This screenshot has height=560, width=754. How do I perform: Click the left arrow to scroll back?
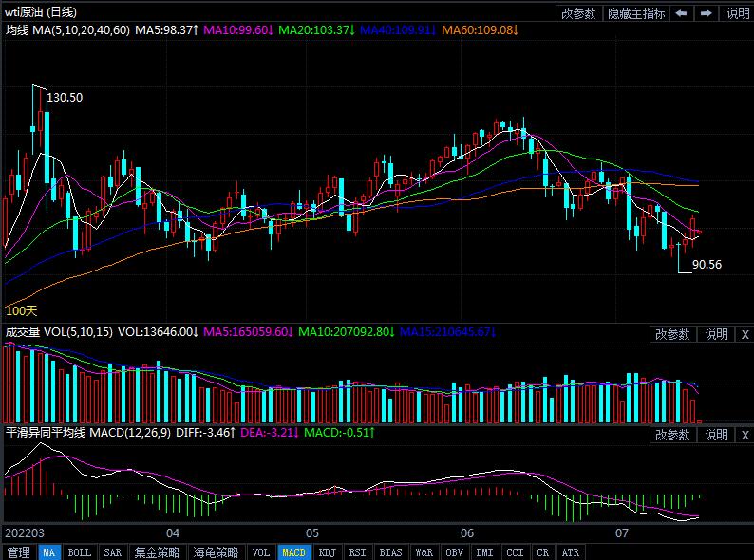pos(681,13)
